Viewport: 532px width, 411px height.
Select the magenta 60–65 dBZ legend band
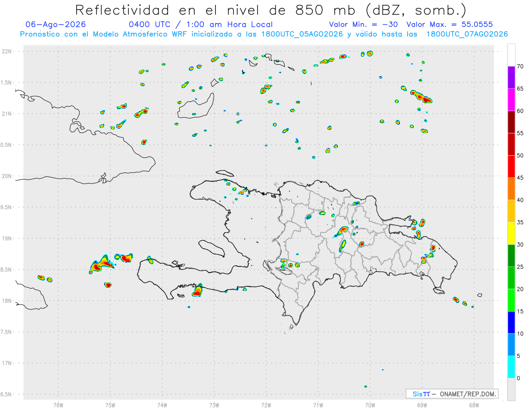tap(511, 100)
